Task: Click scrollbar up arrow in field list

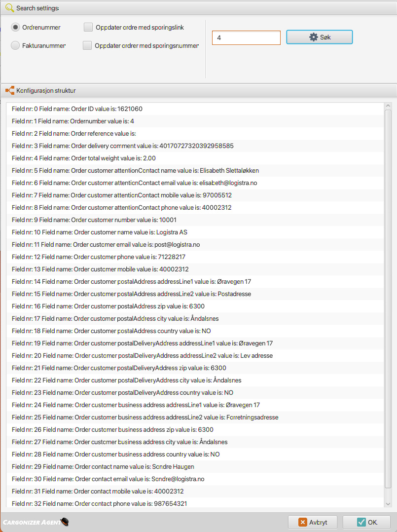Action: pos(388,106)
